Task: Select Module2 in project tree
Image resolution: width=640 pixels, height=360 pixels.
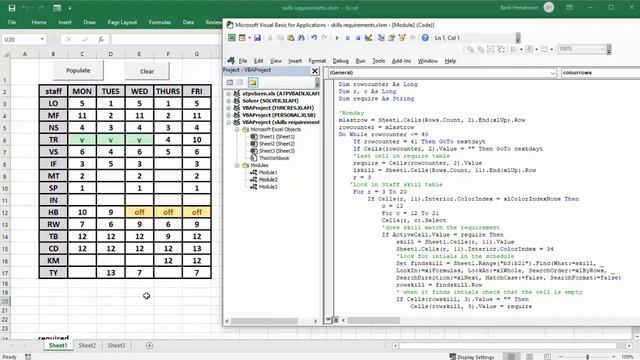Action: [264, 180]
